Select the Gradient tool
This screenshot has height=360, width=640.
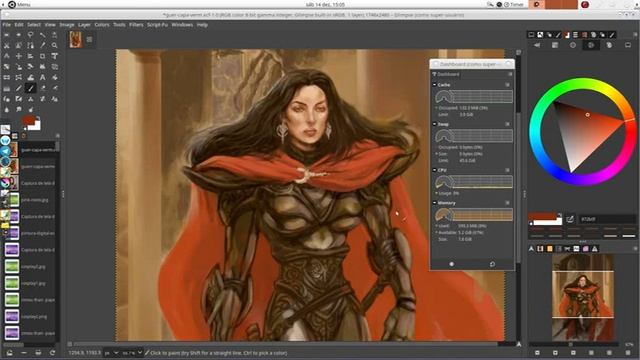click(x=7, y=88)
